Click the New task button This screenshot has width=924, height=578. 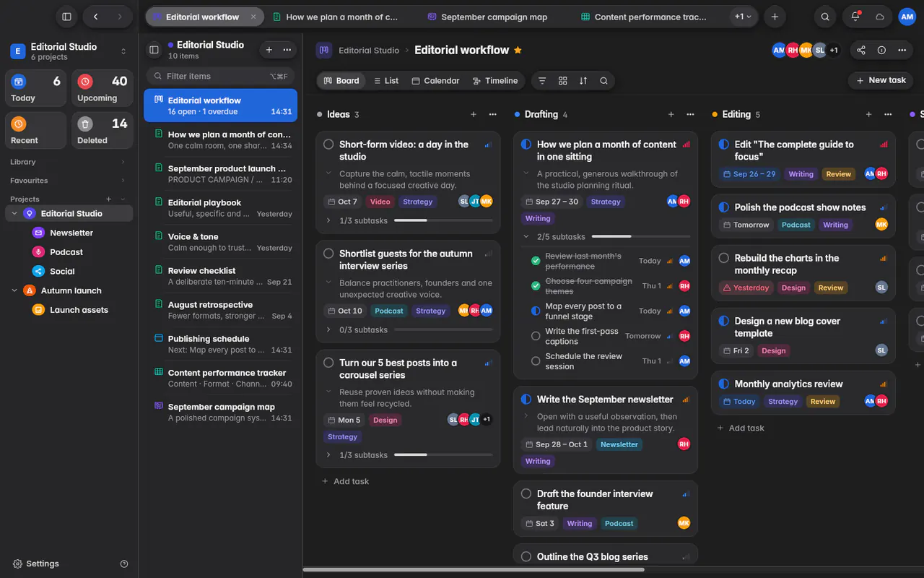coord(881,80)
